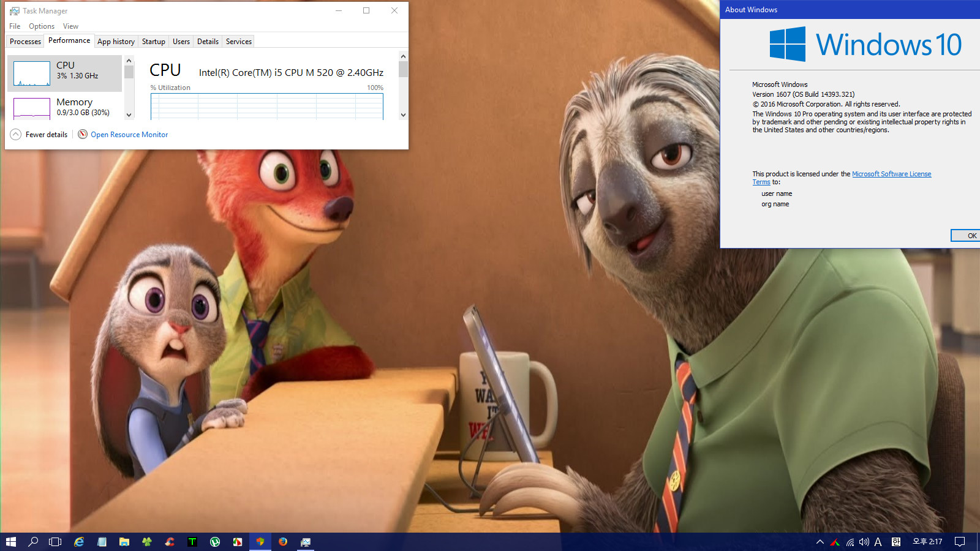The image size is (980, 551).
Task: Open taskbar Search magnifier
Action: (x=33, y=542)
